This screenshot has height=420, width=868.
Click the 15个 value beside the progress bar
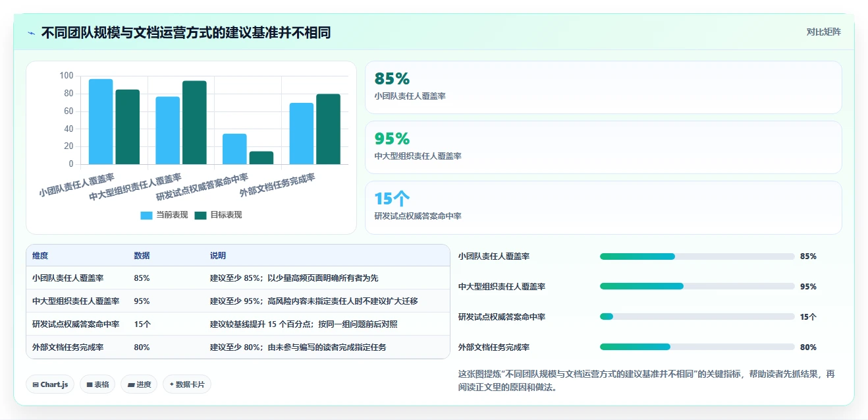pos(808,317)
